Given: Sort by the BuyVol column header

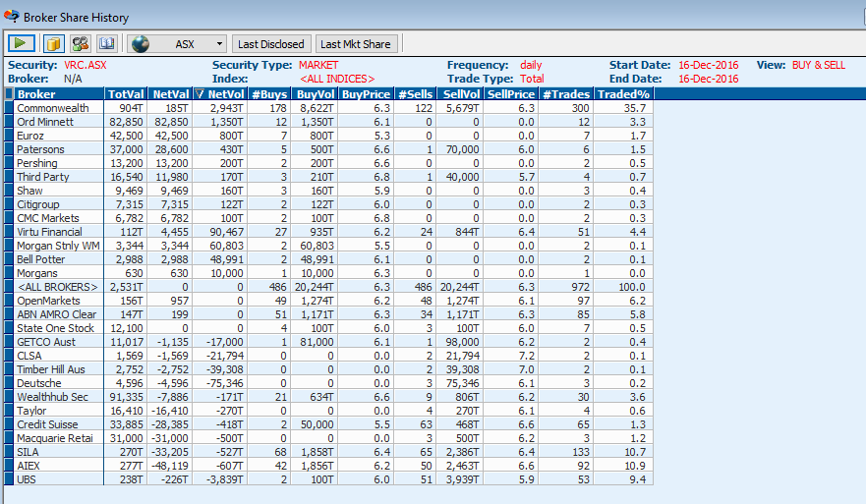Looking at the screenshot, I should tap(315, 94).
